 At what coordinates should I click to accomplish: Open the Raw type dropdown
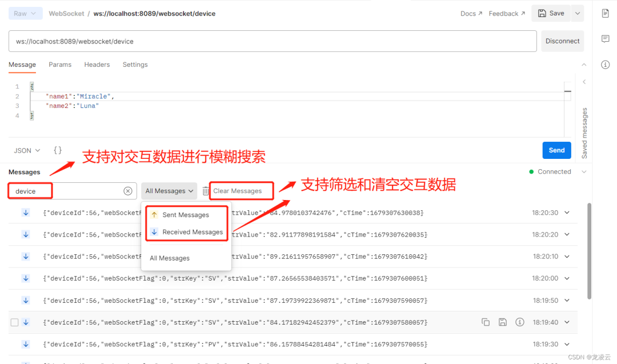click(x=25, y=13)
